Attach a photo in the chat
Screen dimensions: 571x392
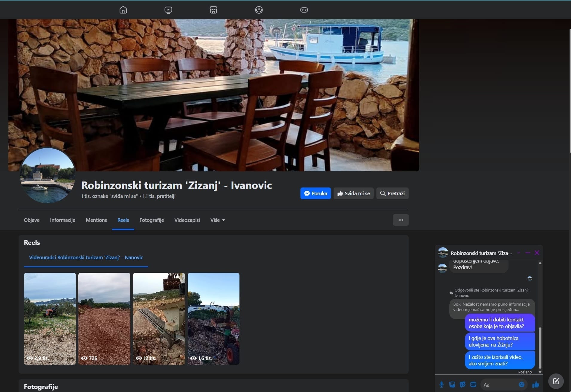pos(452,385)
